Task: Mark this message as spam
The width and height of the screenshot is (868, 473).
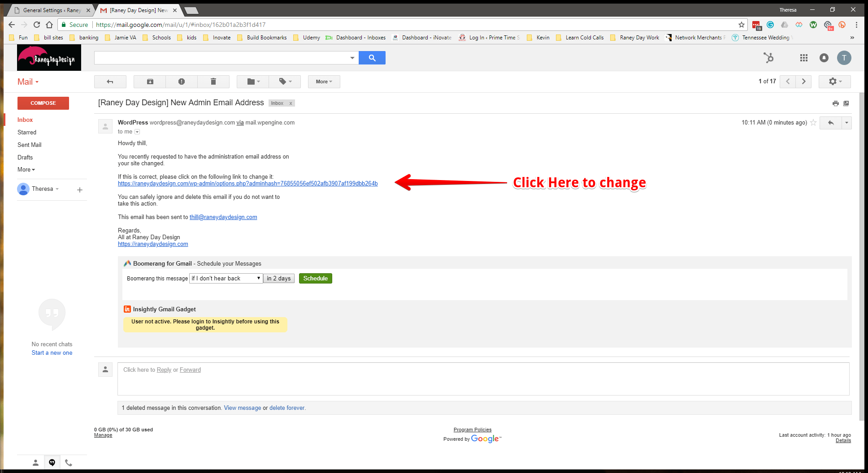Action: [x=181, y=82]
